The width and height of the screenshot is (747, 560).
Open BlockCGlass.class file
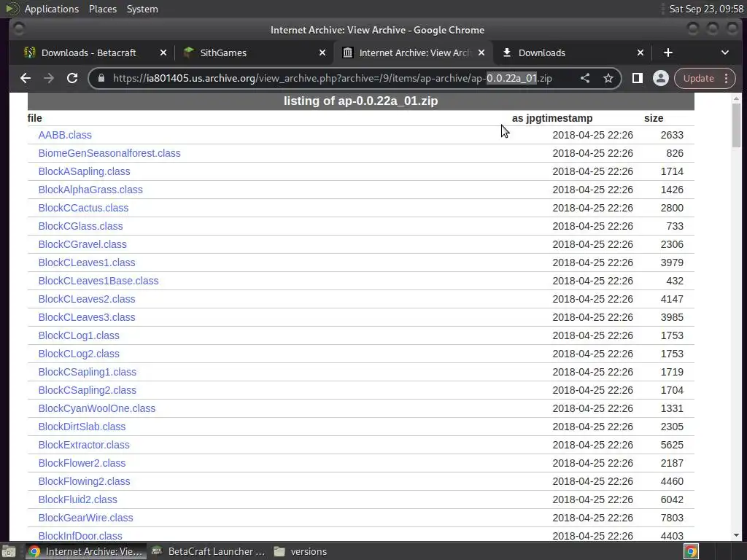tap(80, 226)
